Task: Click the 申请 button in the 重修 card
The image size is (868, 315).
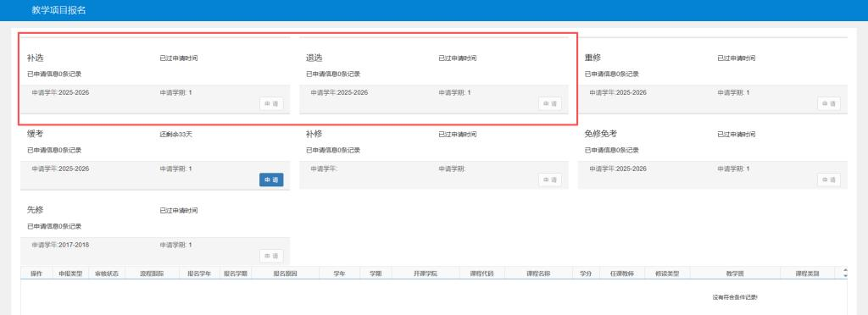Action: [829, 103]
